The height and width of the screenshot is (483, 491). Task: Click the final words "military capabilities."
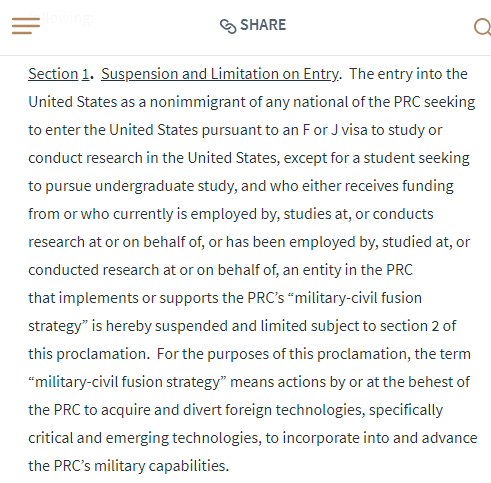[x=162, y=466]
